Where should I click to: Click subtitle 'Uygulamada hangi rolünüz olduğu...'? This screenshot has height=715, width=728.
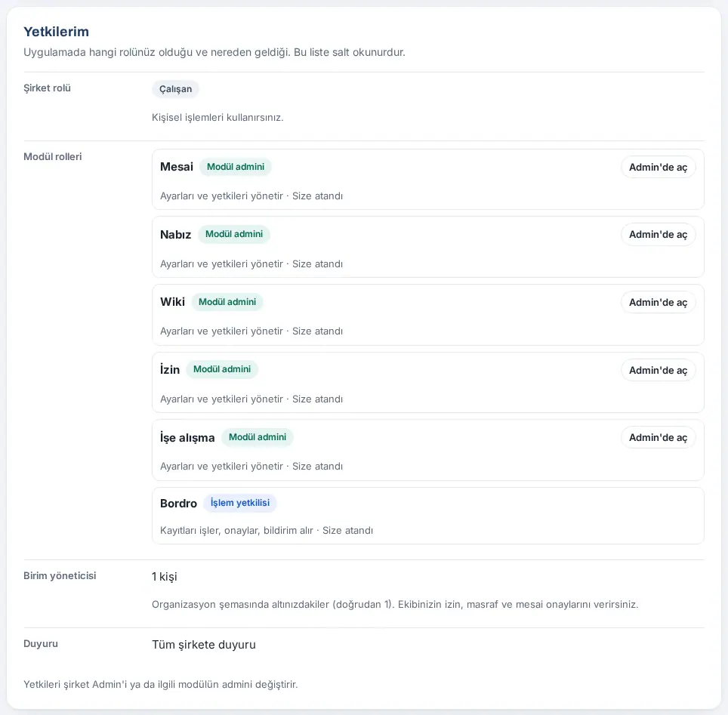(x=214, y=52)
